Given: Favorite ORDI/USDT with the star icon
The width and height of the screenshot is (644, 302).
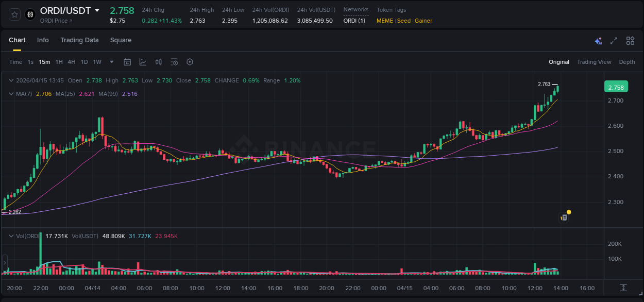Looking at the screenshot, I should coord(14,14).
